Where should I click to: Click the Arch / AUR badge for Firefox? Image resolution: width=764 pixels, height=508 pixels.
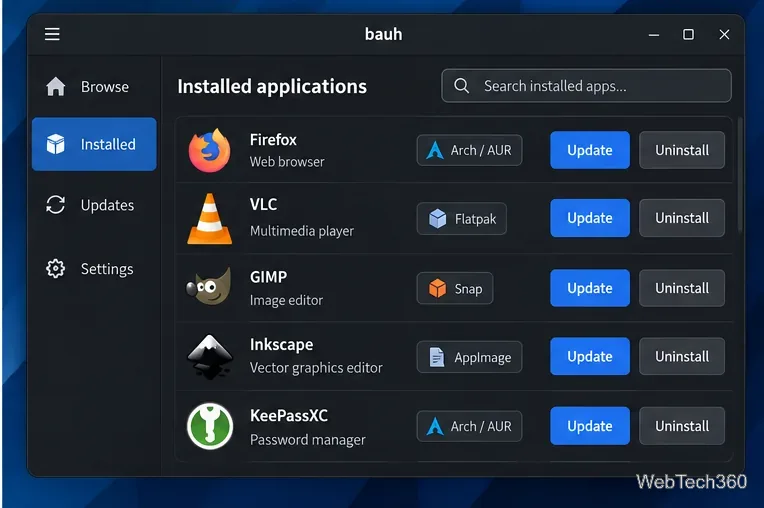(x=469, y=150)
